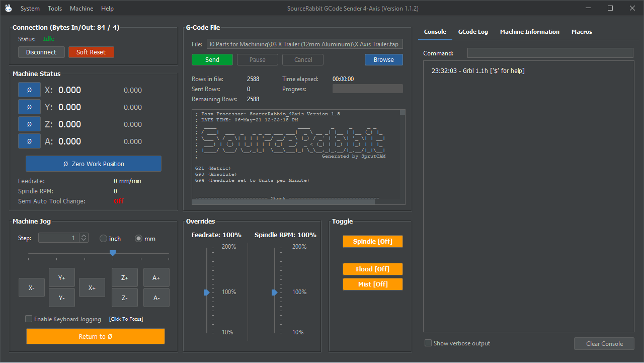Image resolution: width=644 pixels, height=363 pixels.
Task: Open the Machine menu
Action: 82,9
